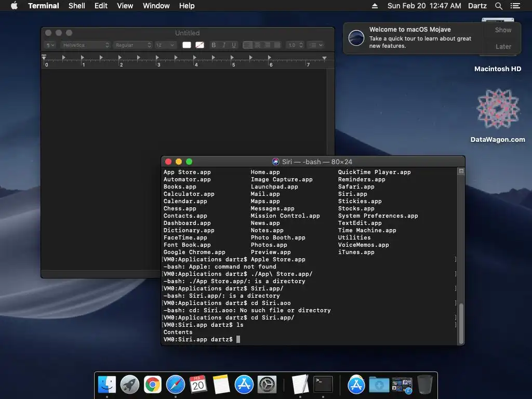Click Show on the Mojave notification
Viewport: 532px width, 399px height.
pos(503,30)
